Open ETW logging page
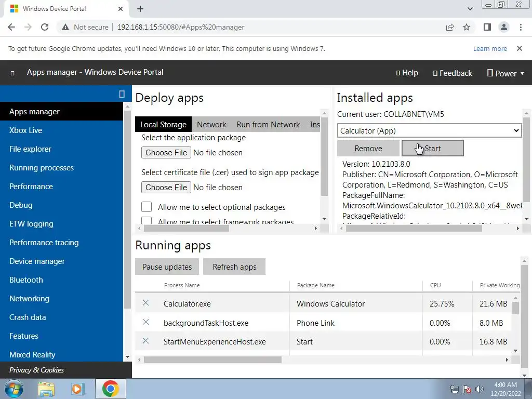This screenshot has width=532, height=399. tap(61, 223)
